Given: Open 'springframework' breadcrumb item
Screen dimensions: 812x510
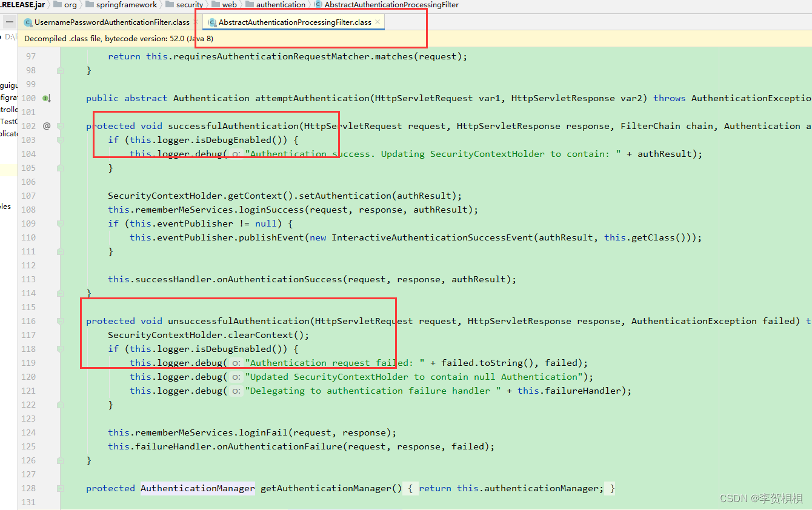Looking at the screenshot, I should coord(126,5).
